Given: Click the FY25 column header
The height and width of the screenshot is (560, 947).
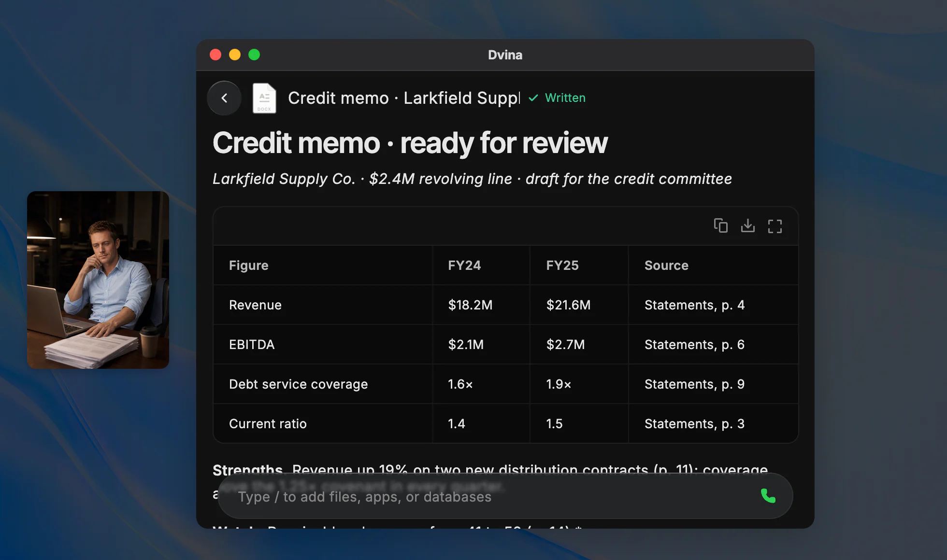Looking at the screenshot, I should (x=562, y=265).
